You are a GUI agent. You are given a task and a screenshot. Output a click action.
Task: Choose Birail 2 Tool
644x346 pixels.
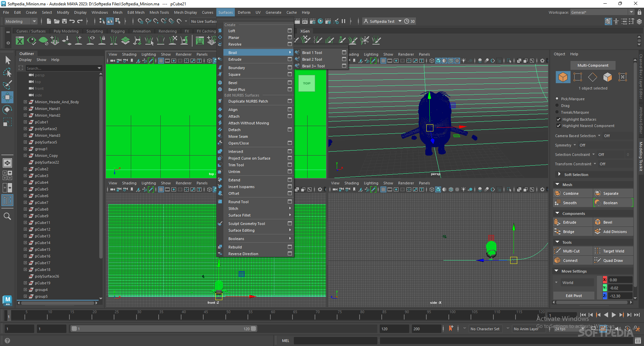pos(312,59)
